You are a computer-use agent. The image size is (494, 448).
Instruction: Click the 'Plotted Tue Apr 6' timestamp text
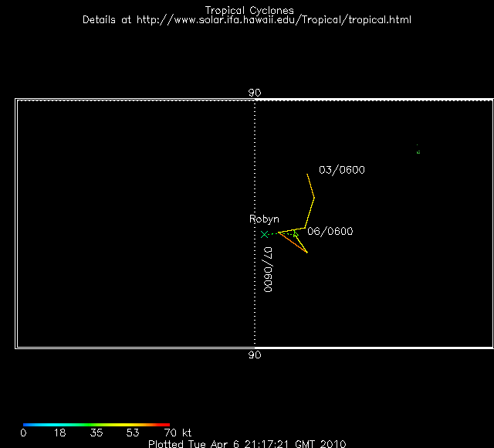[247, 443]
